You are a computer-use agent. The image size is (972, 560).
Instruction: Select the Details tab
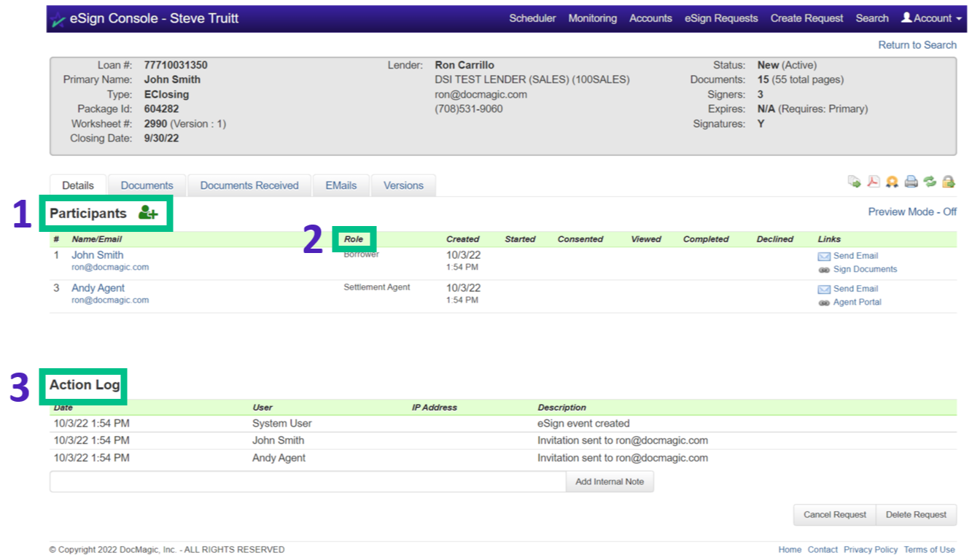point(78,185)
